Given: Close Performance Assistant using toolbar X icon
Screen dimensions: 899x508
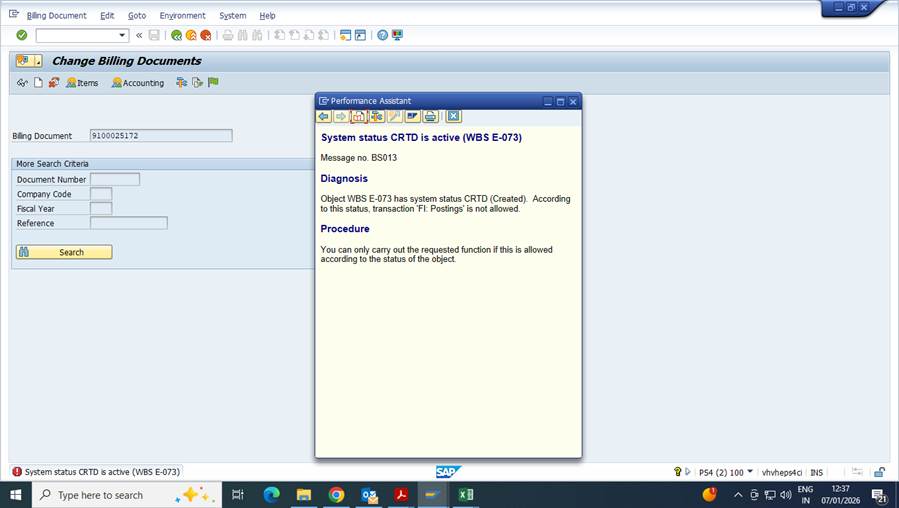Looking at the screenshot, I should tap(453, 117).
